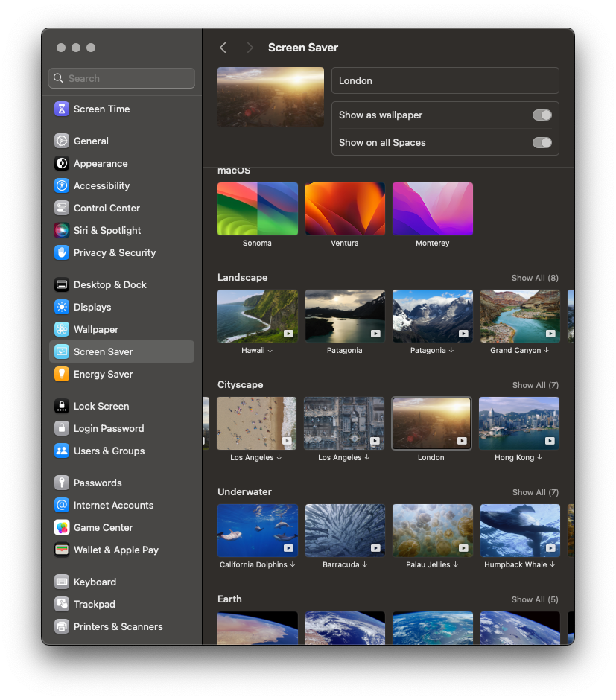Image resolution: width=616 pixels, height=700 pixels.
Task: Show all Earth screen savers
Action: [535, 599]
